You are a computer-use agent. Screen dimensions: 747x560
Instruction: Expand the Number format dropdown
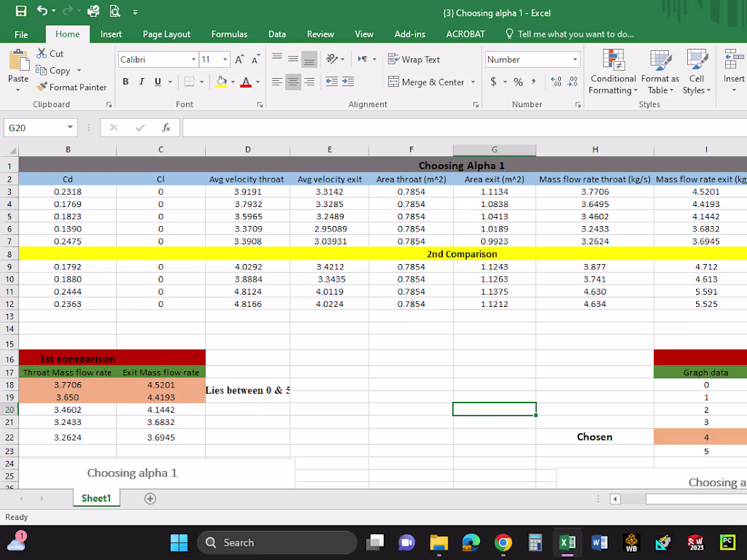point(575,60)
